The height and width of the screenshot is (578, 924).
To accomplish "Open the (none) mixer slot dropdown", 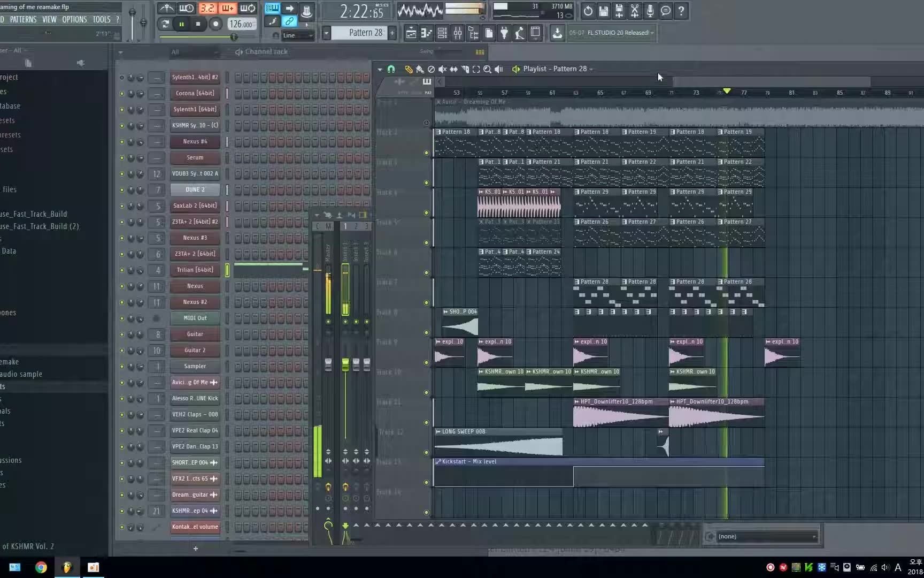I will coord(767,536).
